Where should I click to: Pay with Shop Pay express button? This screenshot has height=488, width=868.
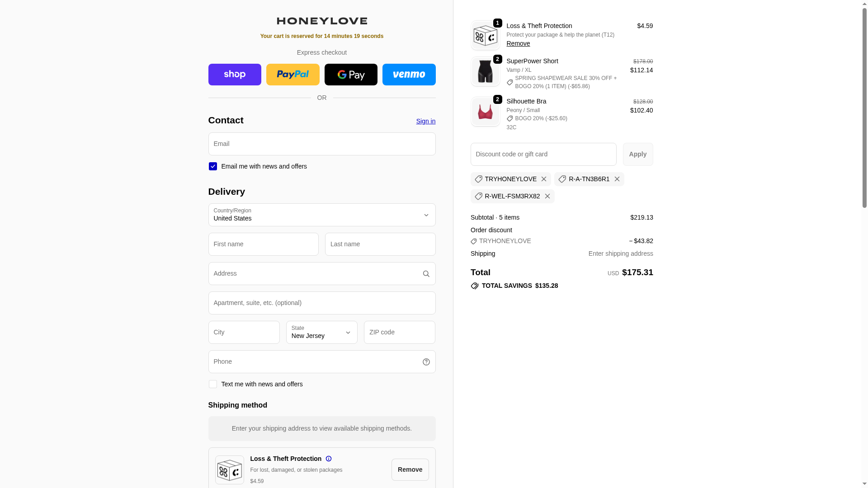[x=235, y=75]
